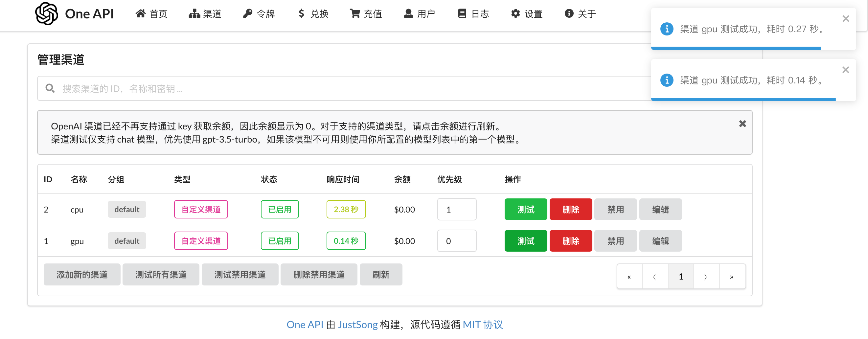
Task: Go to the 令牌 tokens page
Action: click(259, 14)
